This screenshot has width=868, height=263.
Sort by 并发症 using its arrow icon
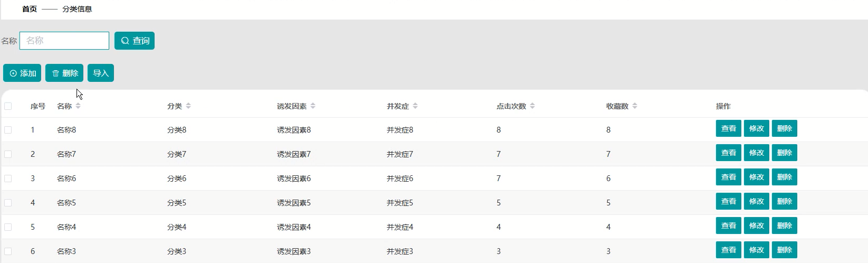(x=415, y=106)
